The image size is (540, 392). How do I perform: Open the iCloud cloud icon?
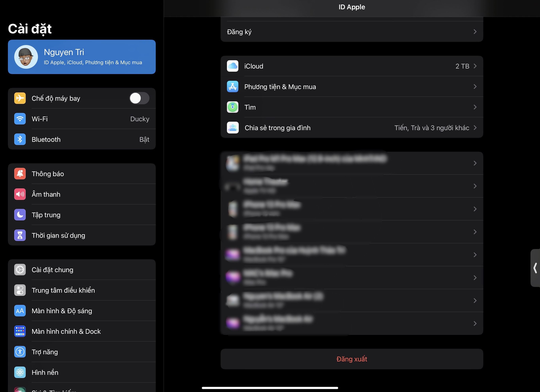pyautogui.click(x=232, y=66)
